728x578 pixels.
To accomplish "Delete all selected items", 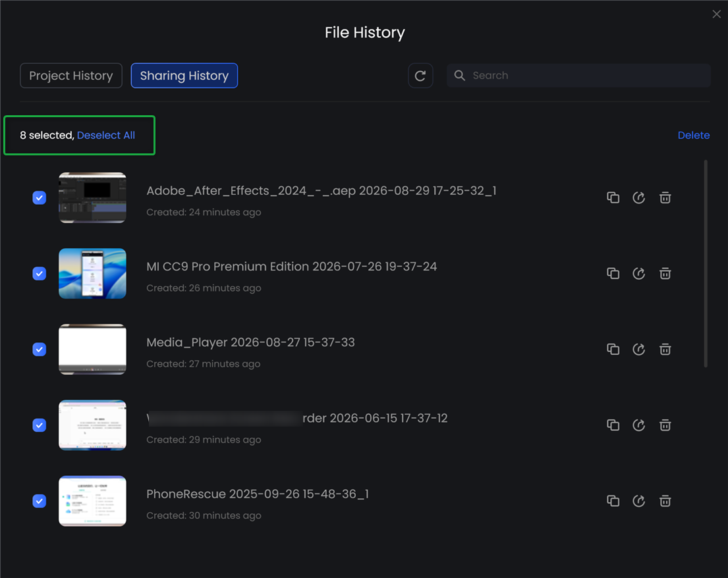I will coord(693,135).
